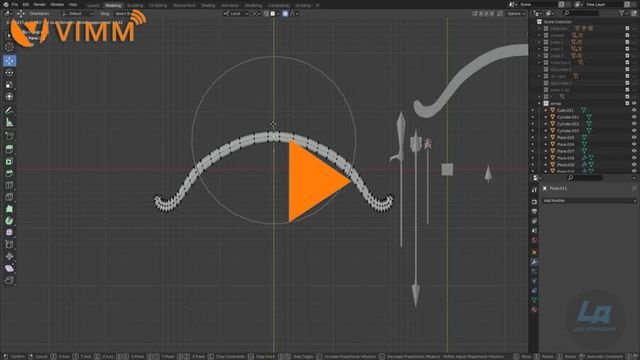Viewport: 640px width, 360px height.
Task: Select the Move tool in toolbar
Action: point(9,61)
